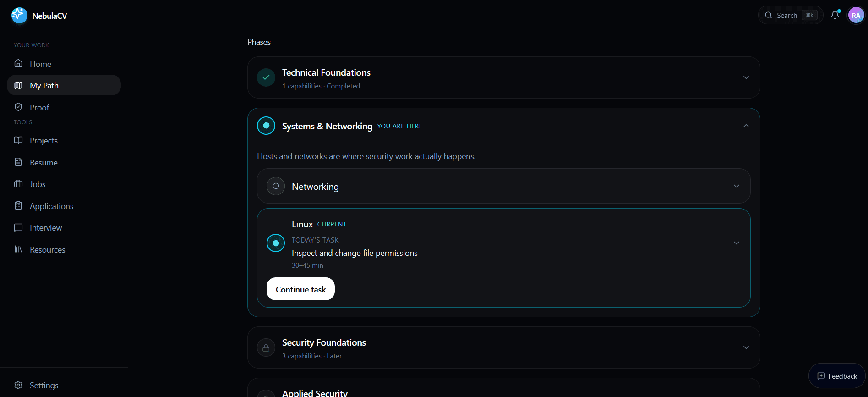Open the Feedback button
The image size is (868, 397).
tap(837, 376)
